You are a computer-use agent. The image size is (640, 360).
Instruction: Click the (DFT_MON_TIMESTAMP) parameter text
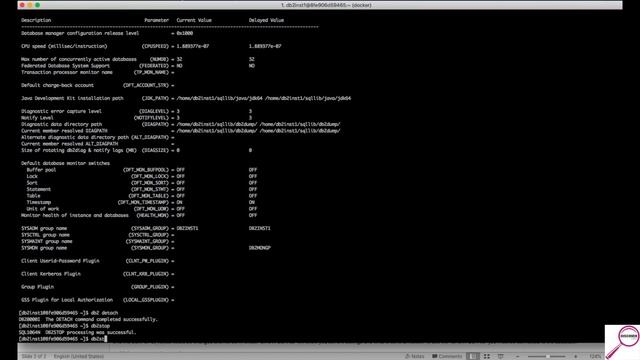[x=143, y=202]
